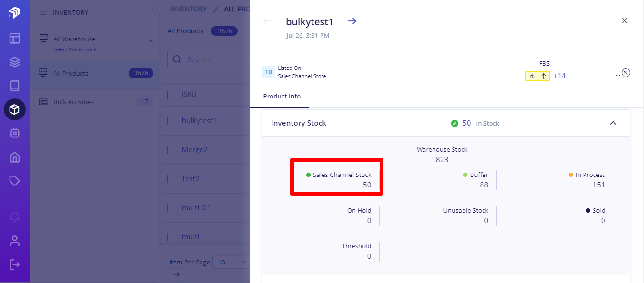Click the Sold label
Viewport: 644px width, 283px height.
click(599, 211)
